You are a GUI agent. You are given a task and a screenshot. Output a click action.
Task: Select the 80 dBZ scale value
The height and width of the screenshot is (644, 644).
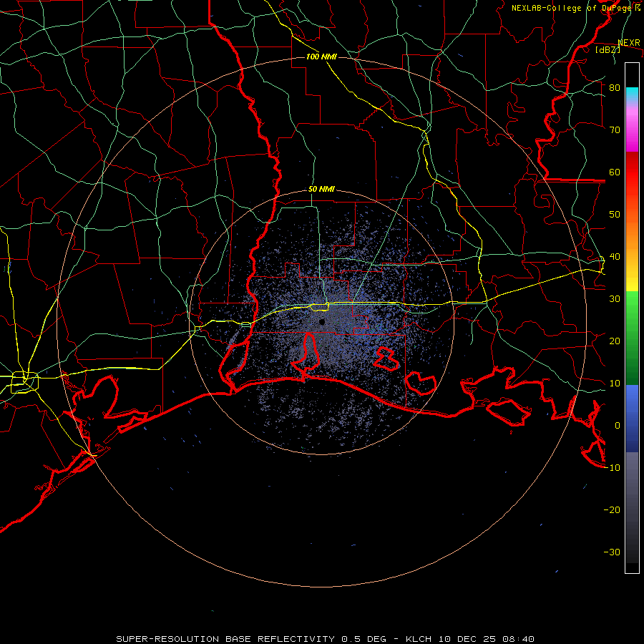point(615,88)
